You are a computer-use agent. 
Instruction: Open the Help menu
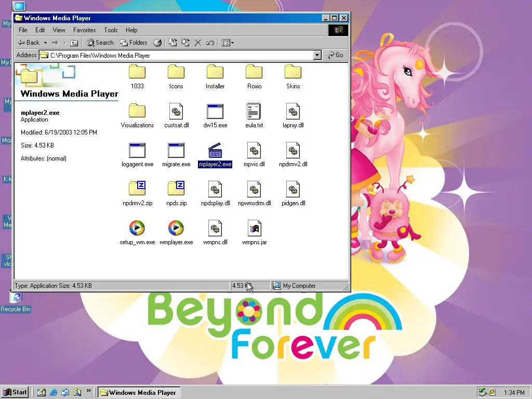[x=131, y=30]
